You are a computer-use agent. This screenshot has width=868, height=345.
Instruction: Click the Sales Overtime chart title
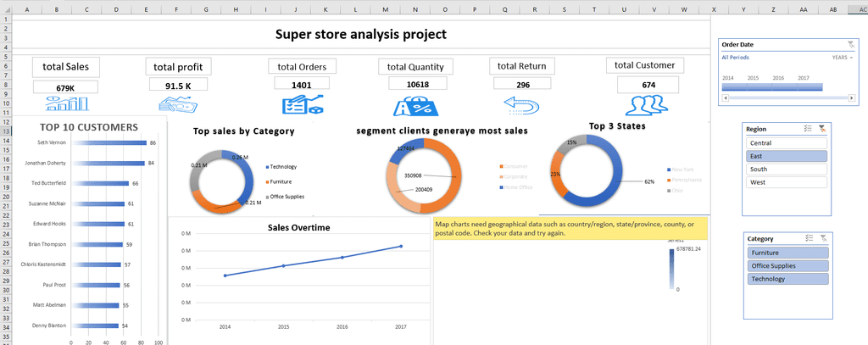(x=299, y=227)
